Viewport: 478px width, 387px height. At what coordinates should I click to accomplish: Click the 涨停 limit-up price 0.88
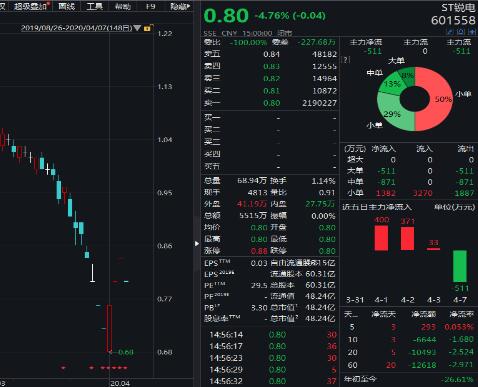tap(259, 250)
